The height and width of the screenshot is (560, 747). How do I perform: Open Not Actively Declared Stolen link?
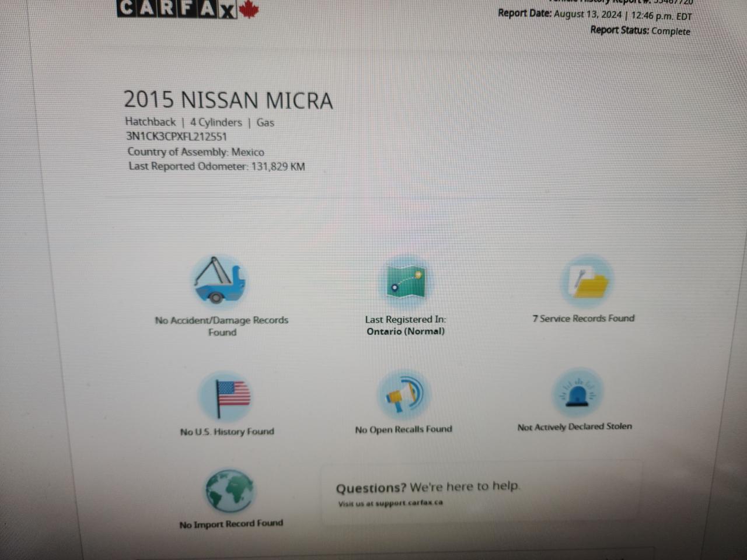coord(574,427)
